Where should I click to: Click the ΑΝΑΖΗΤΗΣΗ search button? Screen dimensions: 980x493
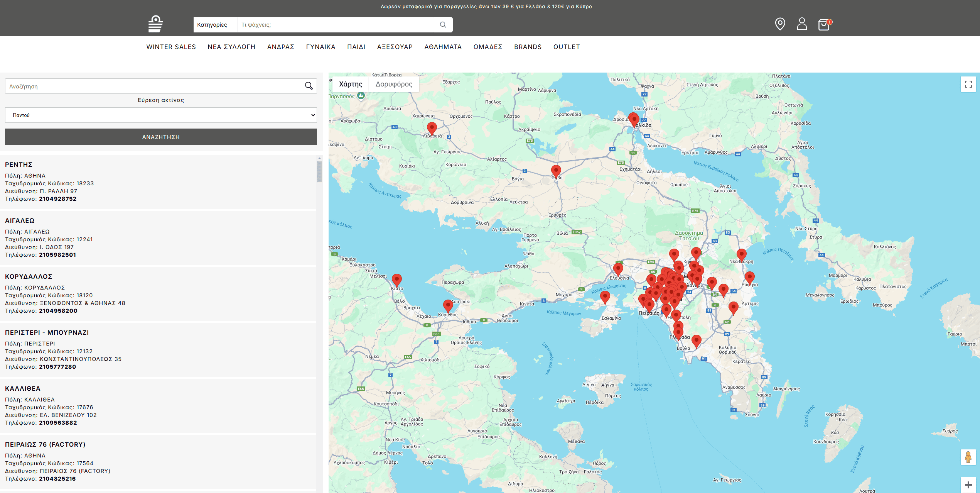(161, 137)
